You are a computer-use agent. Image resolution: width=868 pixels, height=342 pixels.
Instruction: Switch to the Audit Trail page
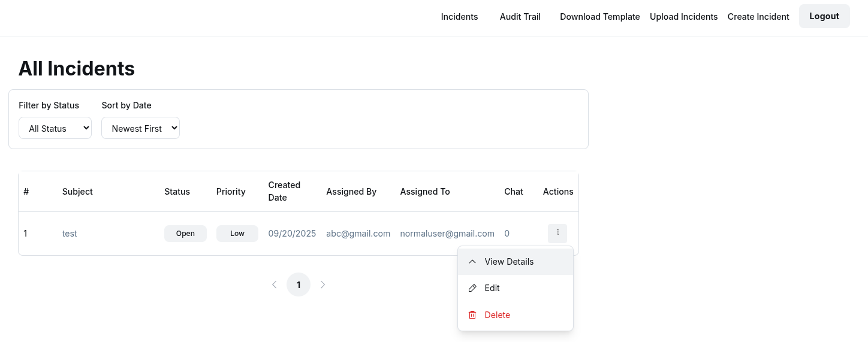(x=520, y=17)
